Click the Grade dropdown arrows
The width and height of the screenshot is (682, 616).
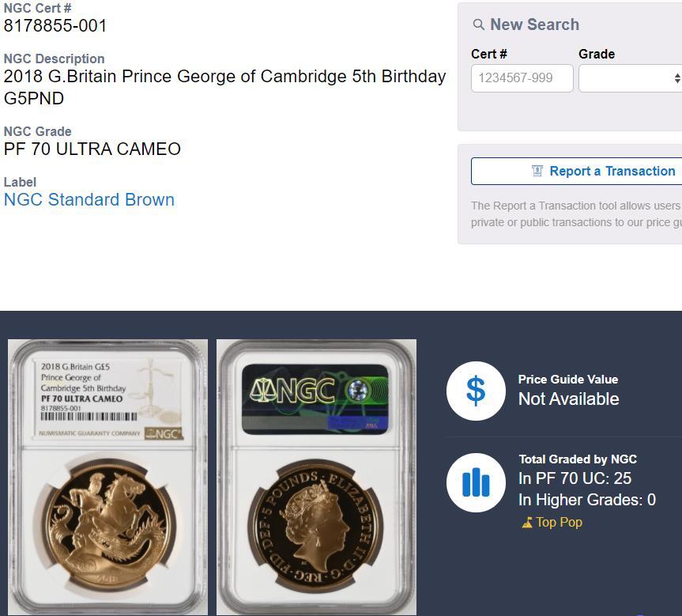click(x=677, y=78)
